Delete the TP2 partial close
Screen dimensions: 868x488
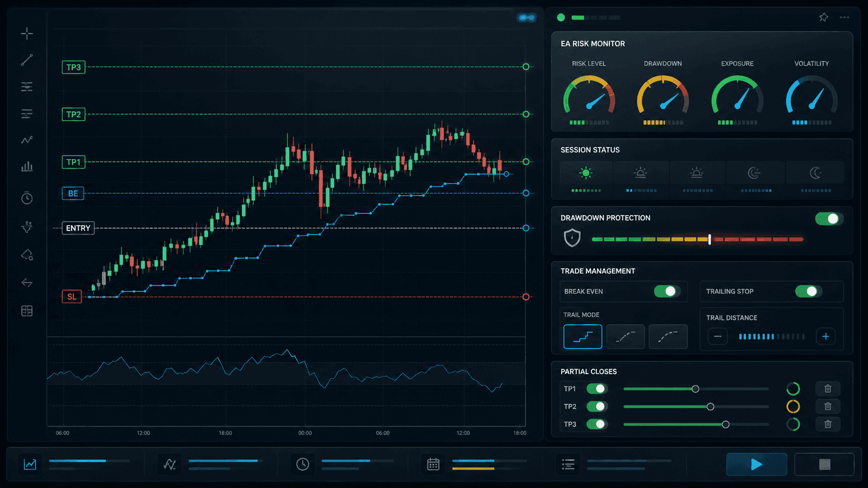coord(828,406)
